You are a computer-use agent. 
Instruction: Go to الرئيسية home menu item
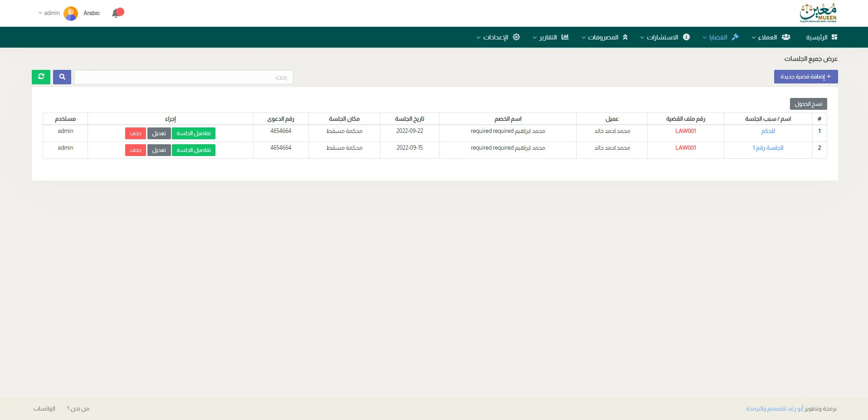click(821, 37)
